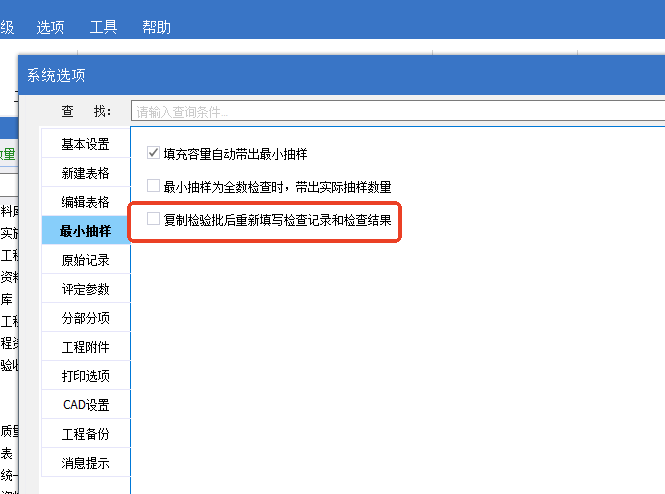
Task: Select 打印选项 in the sidebar
Action: click(85, 376)
